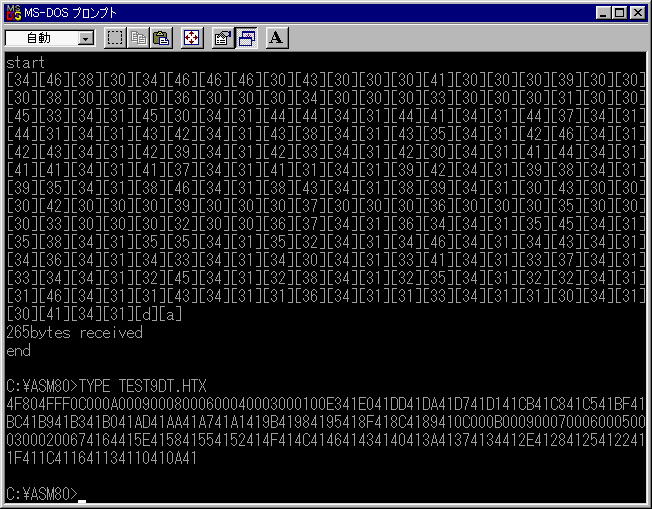652x509 pixels.
Task: Click the 'start' output line
Action: 25,63
